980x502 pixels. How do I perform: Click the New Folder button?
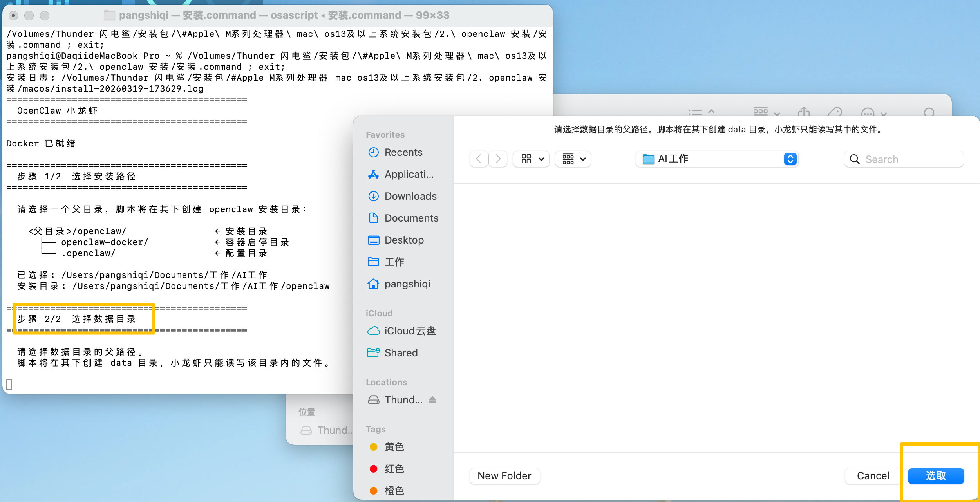[x=504, y=476]
